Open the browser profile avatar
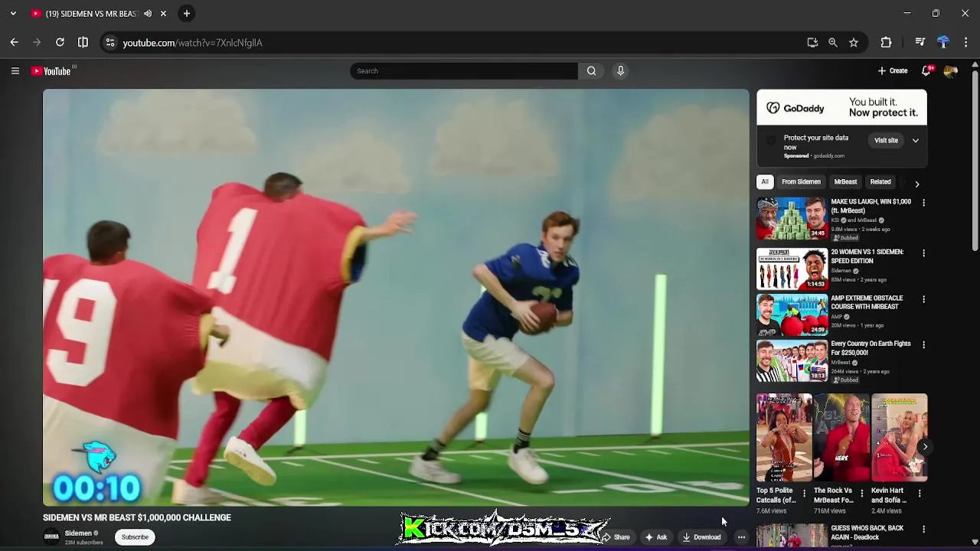 pos(943,43)
